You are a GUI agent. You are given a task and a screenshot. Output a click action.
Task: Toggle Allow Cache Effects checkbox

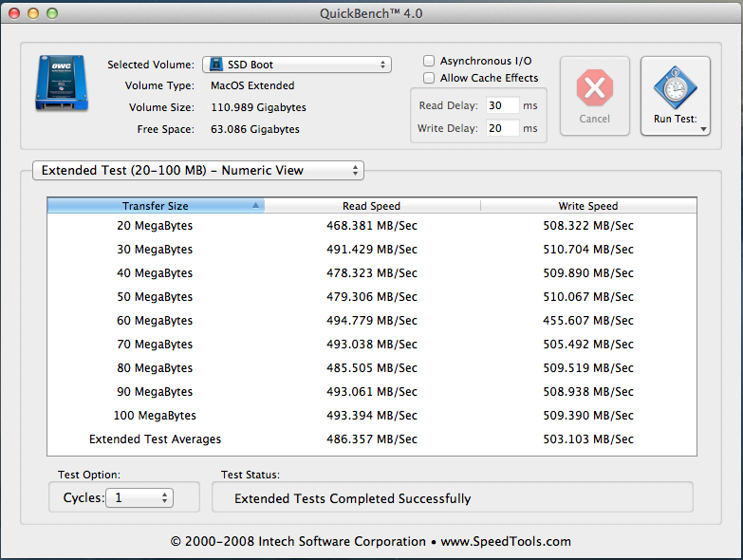(x=429, y=78)
